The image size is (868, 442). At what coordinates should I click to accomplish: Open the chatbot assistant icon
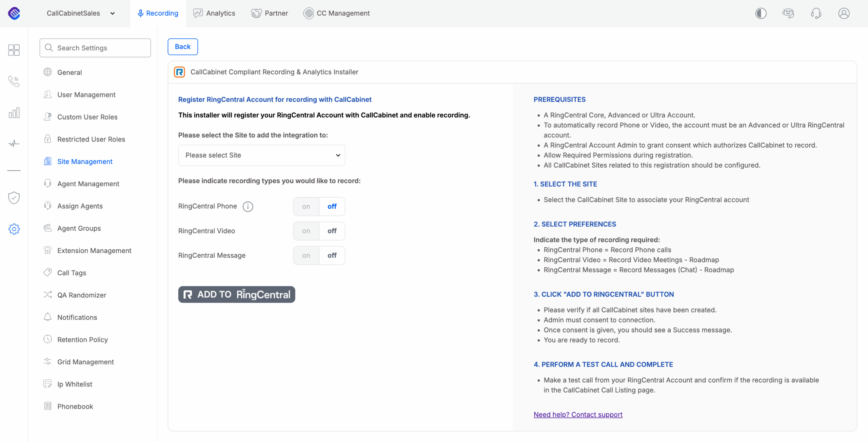coord(788,13)
